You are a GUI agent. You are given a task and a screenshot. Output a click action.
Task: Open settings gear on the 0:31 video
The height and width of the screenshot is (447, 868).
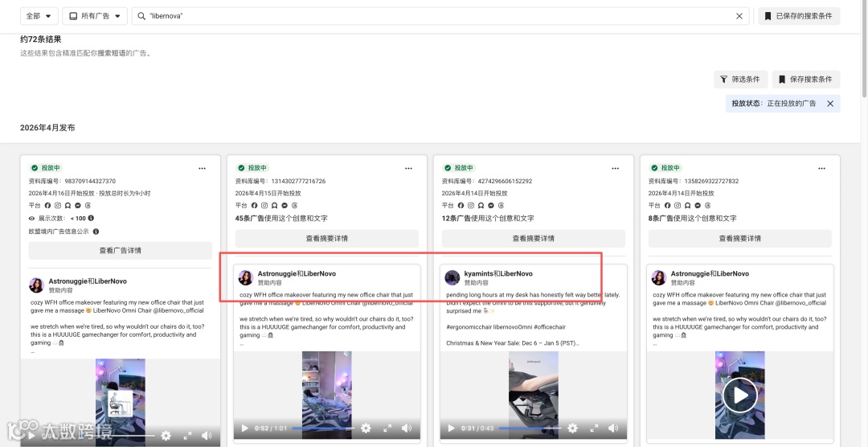(572, 429)
